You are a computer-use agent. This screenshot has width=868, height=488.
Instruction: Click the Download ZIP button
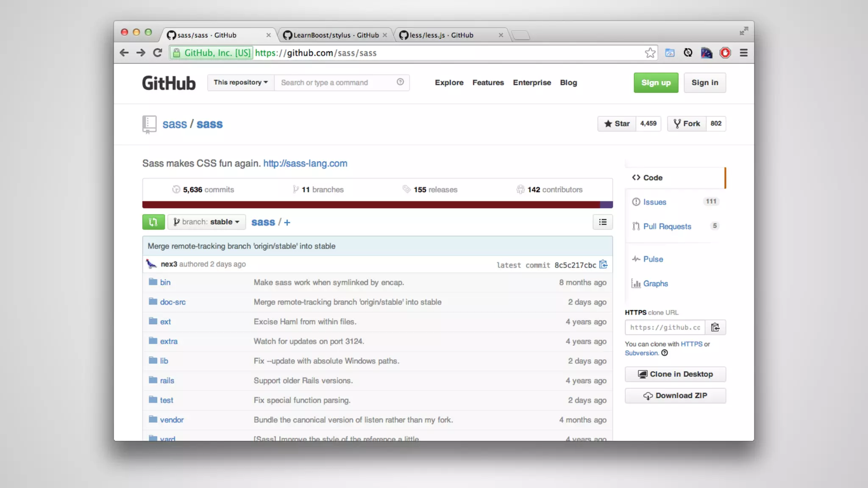(x=675, y=396)
